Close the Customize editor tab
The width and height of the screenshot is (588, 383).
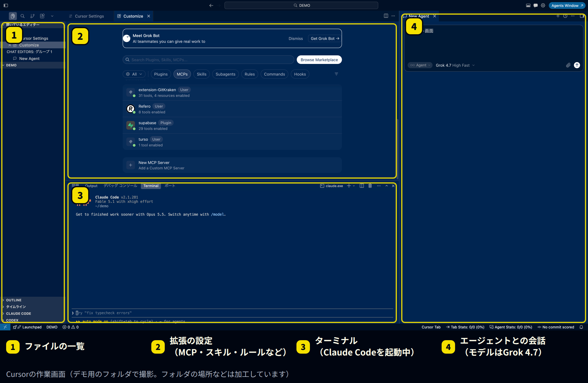pos(149,16)
